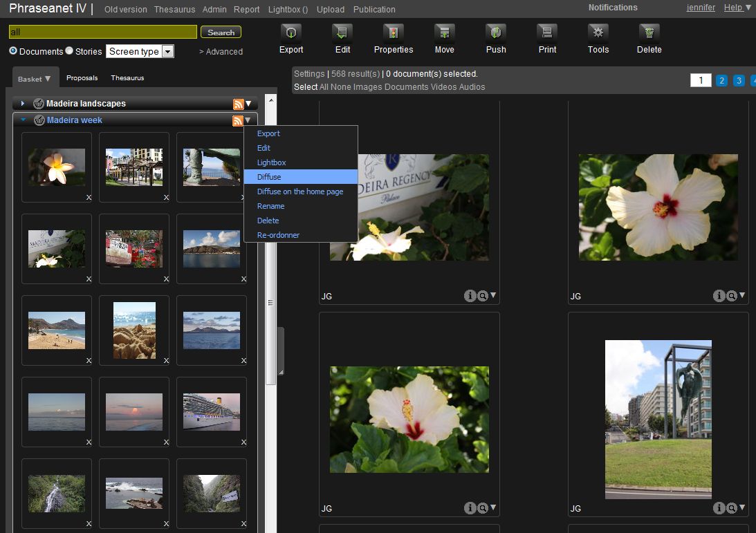This screenshot has width=756, height=533.
Task: Open Properties from the toolbar
Action: 394,32
